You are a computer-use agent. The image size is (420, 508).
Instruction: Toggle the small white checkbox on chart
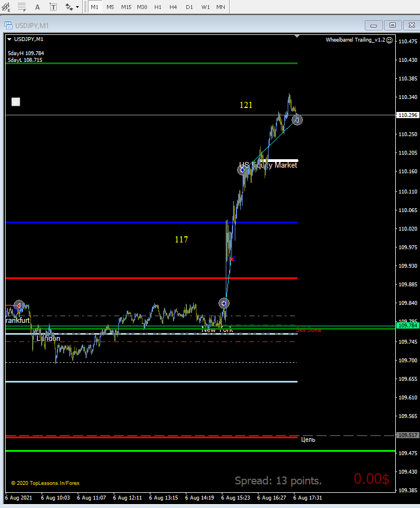pos(16,102)
